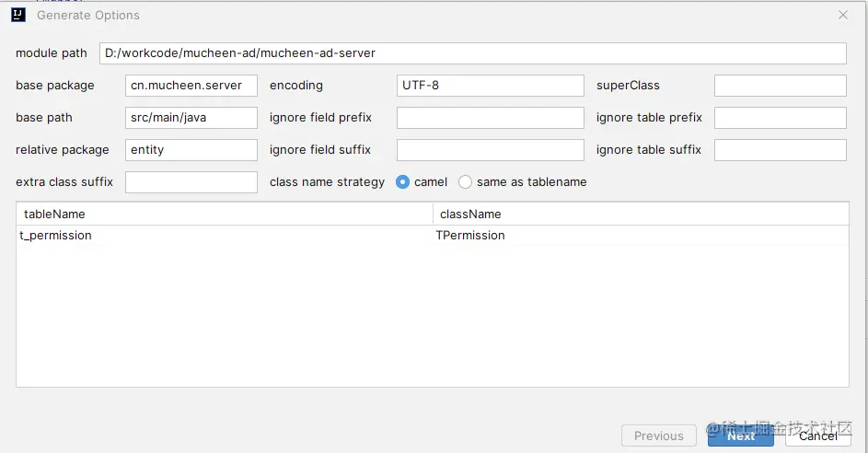
Task: Click the ignore table suffix input
Action: click(780, 149)
